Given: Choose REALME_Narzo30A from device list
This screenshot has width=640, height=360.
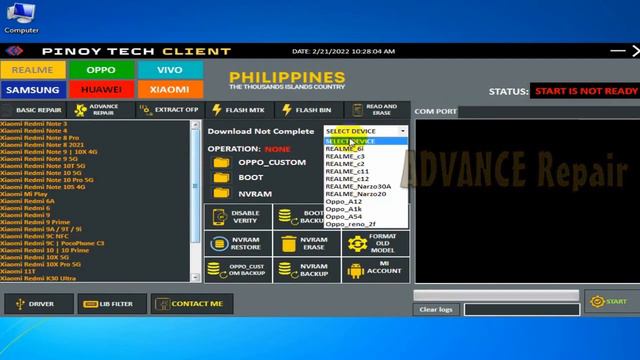Looking at the screenshot, I should point(366,187).
